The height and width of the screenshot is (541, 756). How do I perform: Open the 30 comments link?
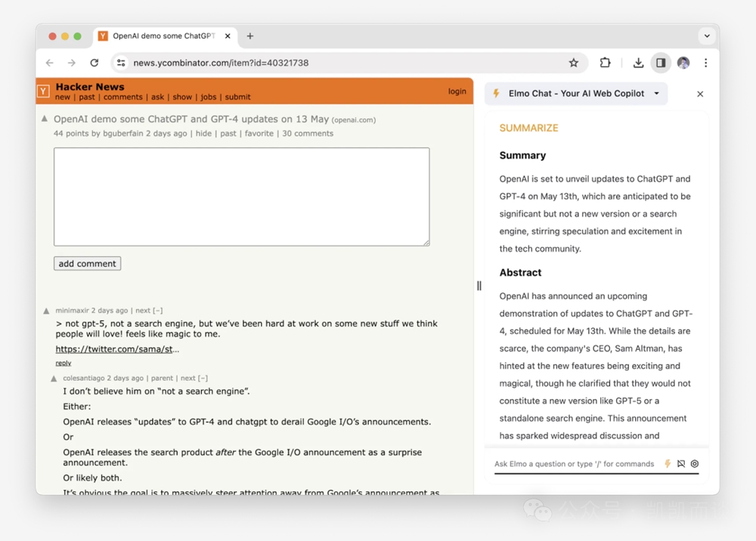(x=308, y=134)
